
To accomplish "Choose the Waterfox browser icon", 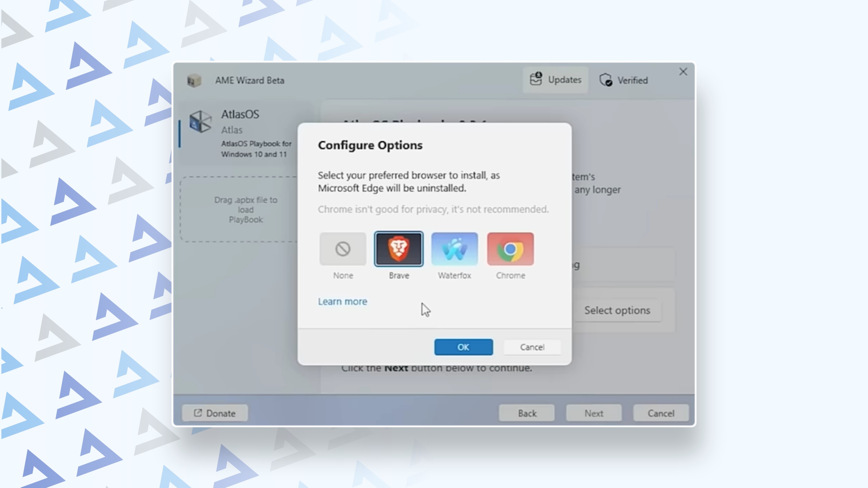I will click(454, 249).
